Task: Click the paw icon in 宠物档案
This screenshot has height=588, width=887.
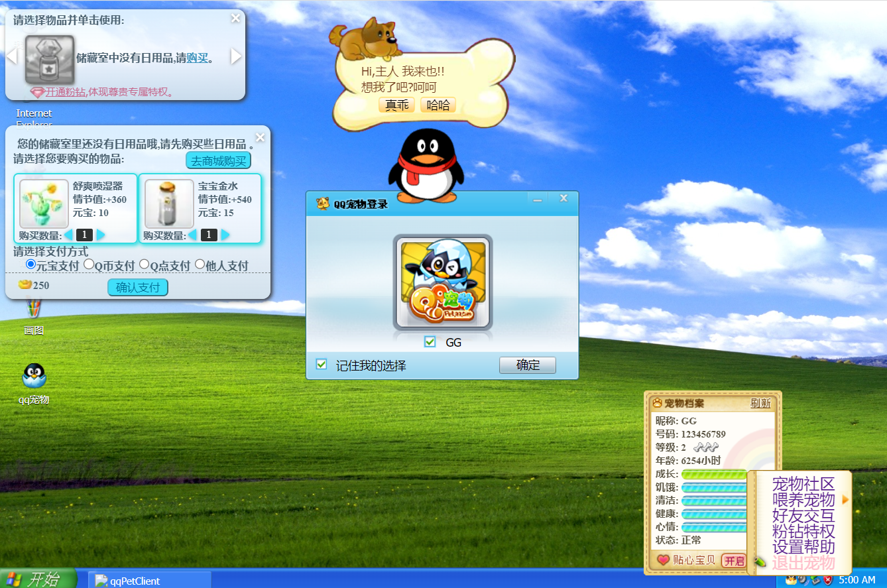Action: [x=657, y=402]
